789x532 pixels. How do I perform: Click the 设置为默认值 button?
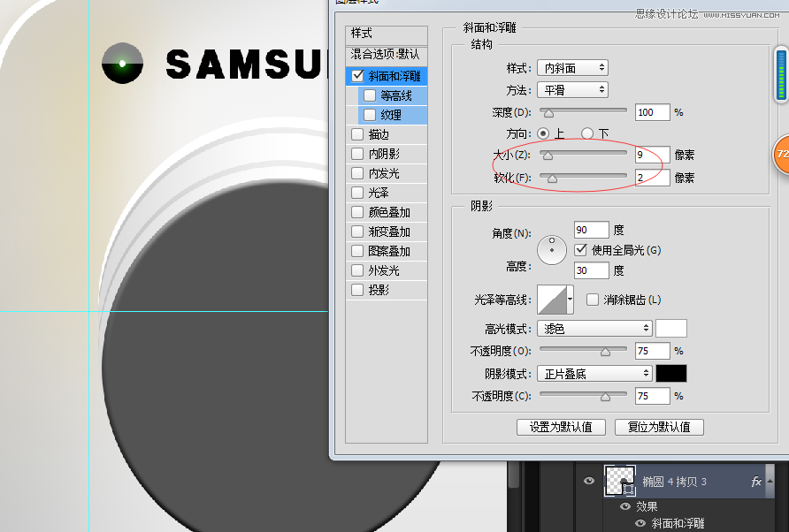pyautogui.click(x=561, y=428)
